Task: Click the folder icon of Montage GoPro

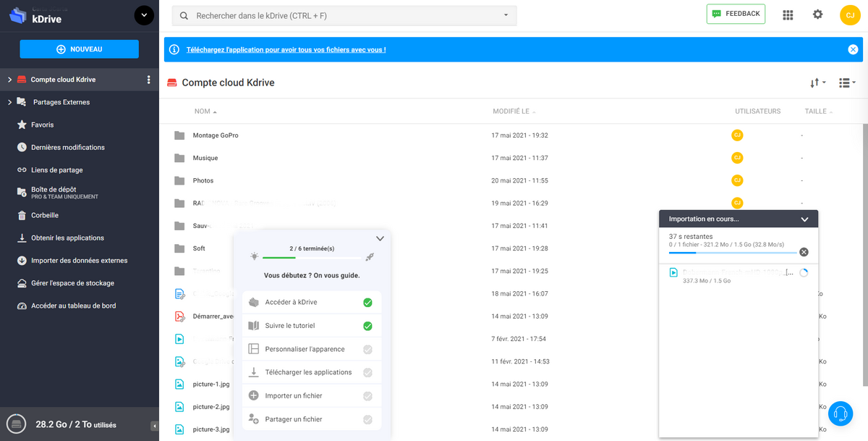Action: click(179, 135)
